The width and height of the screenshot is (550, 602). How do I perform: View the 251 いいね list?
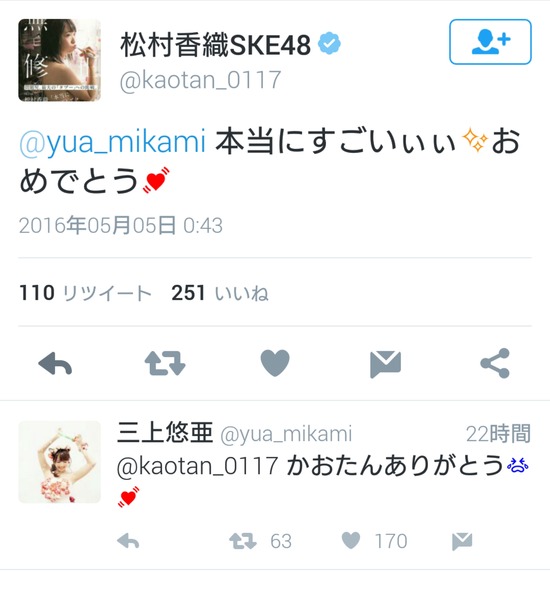(x=220, y=293)
